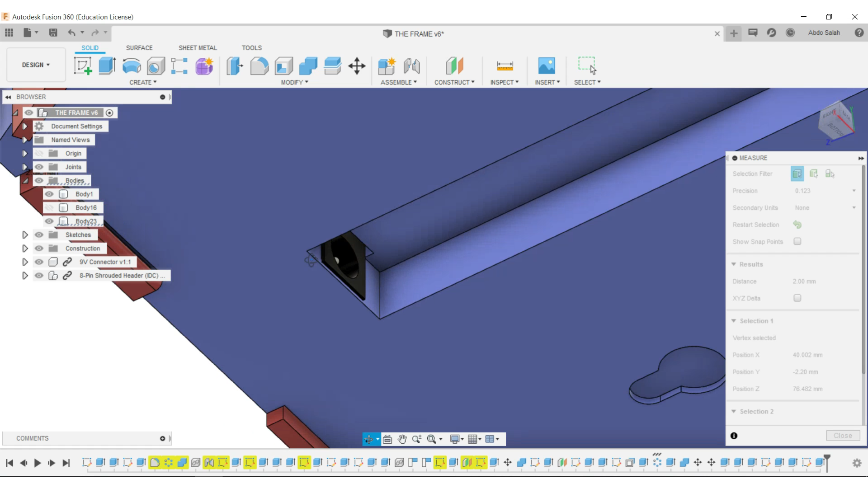
Task: Click the Insert image icon
Action: tap(547, 66)
